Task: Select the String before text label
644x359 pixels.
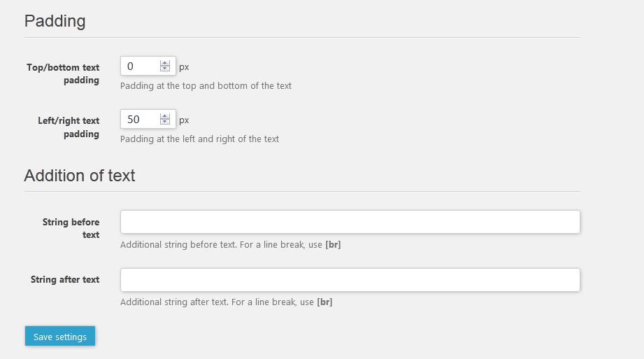Action: pyautogui.click(x=71, y=228)
